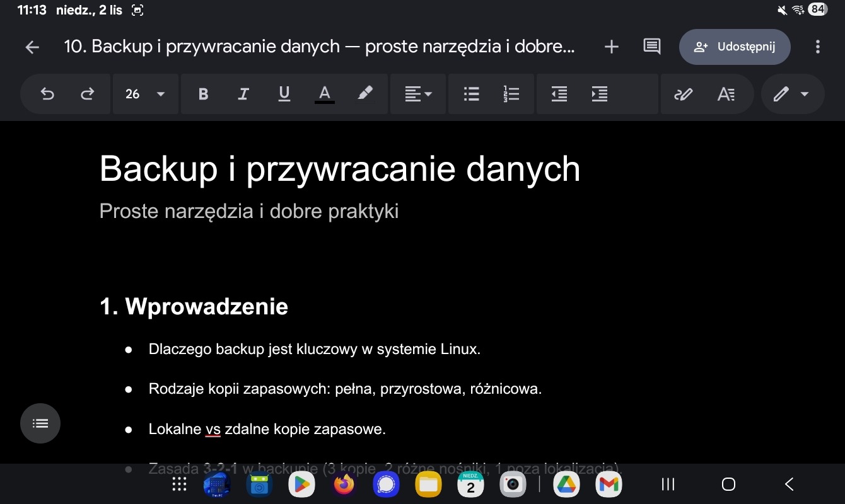Screen dimensions: 845x504
Task: Toggle bold formatting
Action: (203, 94)
